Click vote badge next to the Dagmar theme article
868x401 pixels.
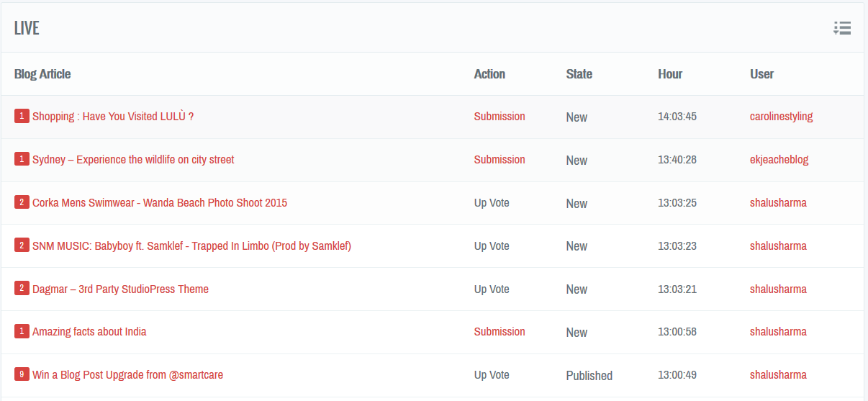coord(22,289)
